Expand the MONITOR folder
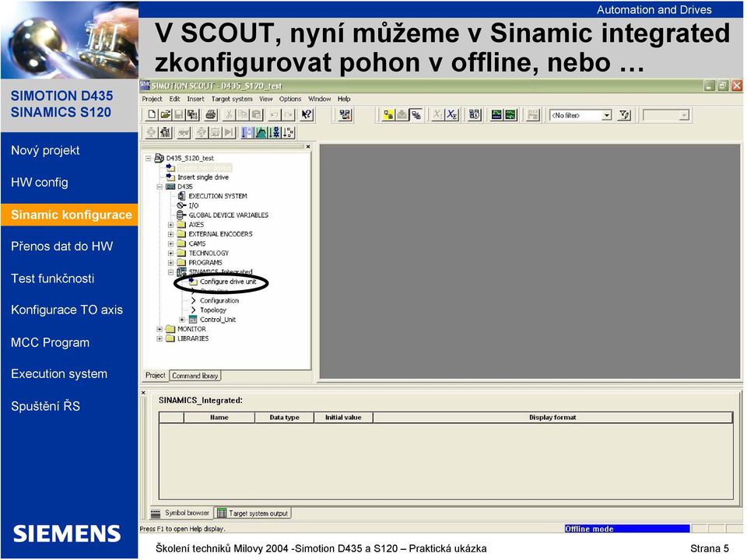 click(160, 329)
